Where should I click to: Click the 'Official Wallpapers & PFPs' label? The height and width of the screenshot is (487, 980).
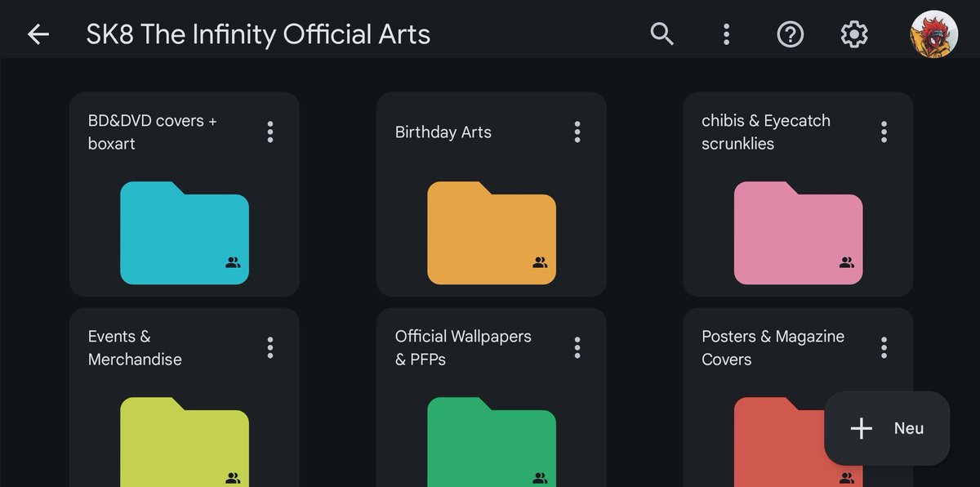[463, 347]
